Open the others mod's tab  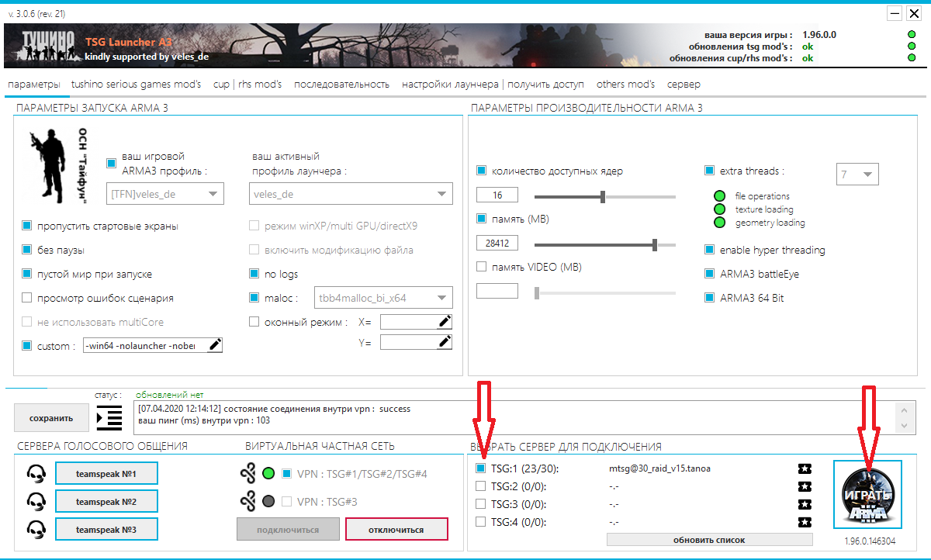click(x=626, y=84)
